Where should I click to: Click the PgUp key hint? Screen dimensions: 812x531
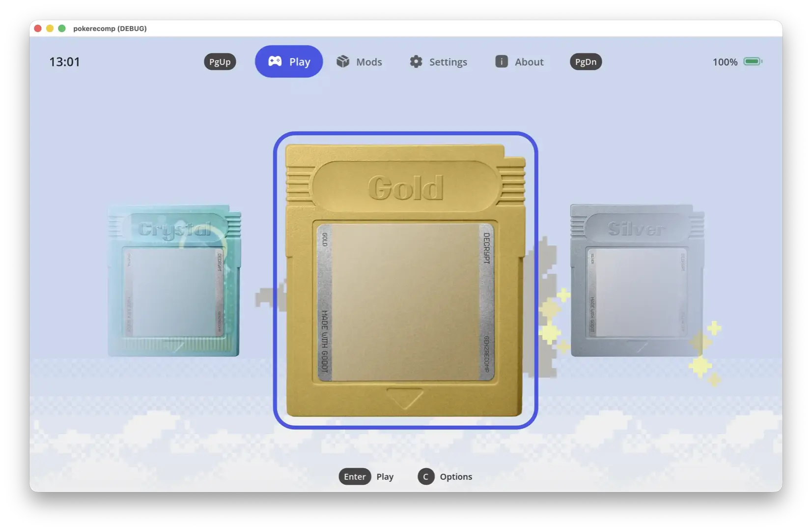(x=220, y=61)
